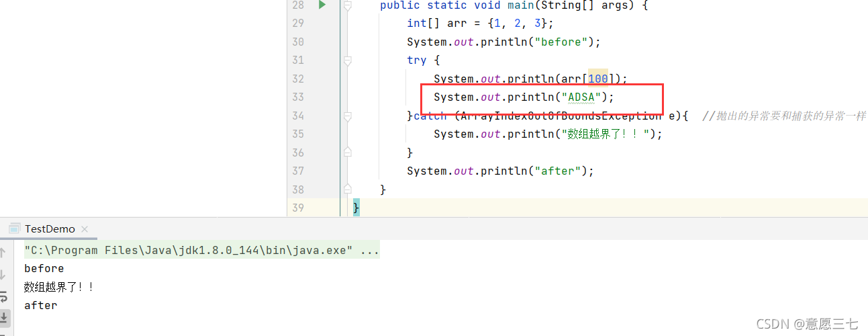Collapse catch block fold marker on line 34
The width and height of the screenshot is (868, 336).
click(x=348, y=116)
